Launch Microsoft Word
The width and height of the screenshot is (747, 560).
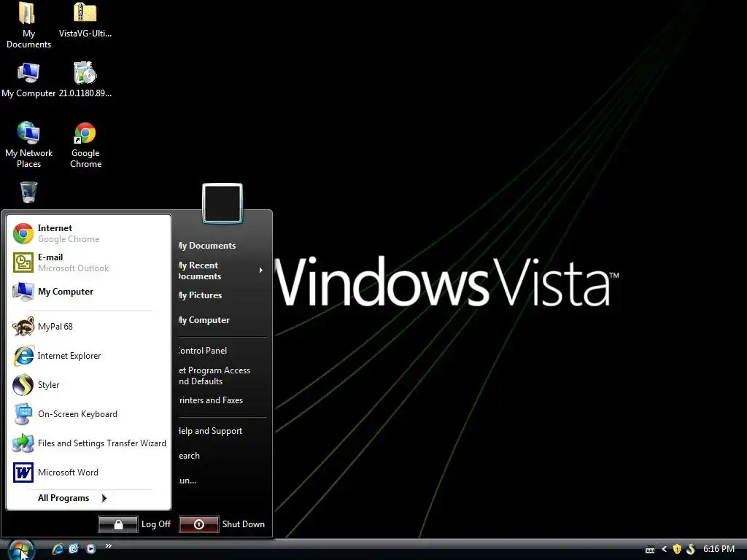(88, 472)
